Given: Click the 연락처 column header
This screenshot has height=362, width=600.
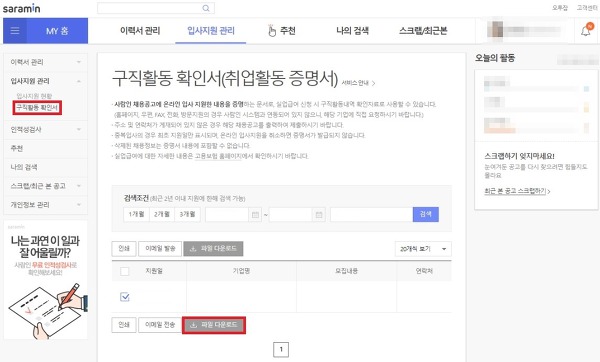Looking at the screenshot, I should click(424, 271).
